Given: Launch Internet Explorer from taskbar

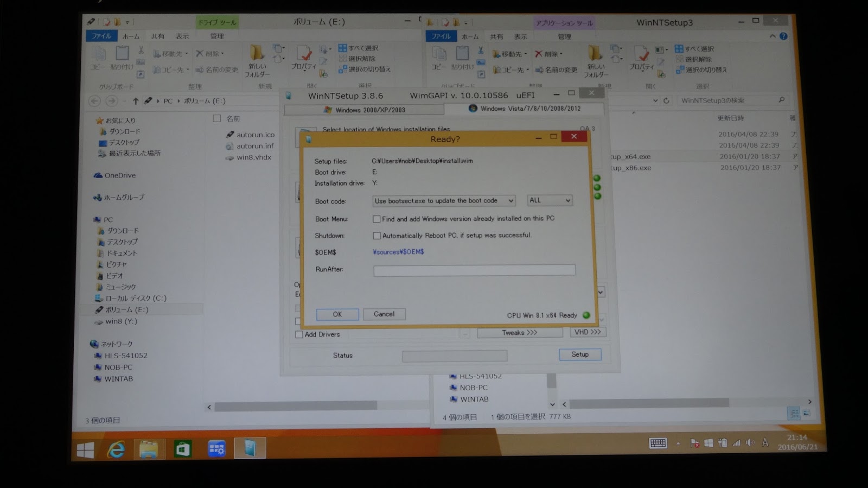Looking at the screenshot, I should 116,449.
